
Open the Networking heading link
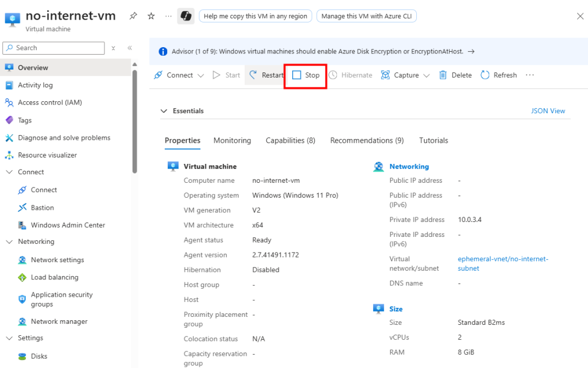(409, 166)
